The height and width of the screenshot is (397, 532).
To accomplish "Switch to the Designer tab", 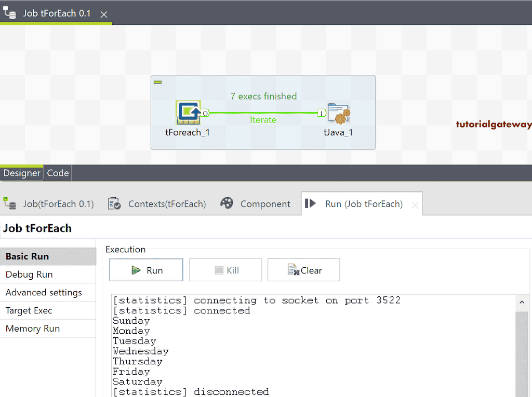I will click(x=22, y=173).
